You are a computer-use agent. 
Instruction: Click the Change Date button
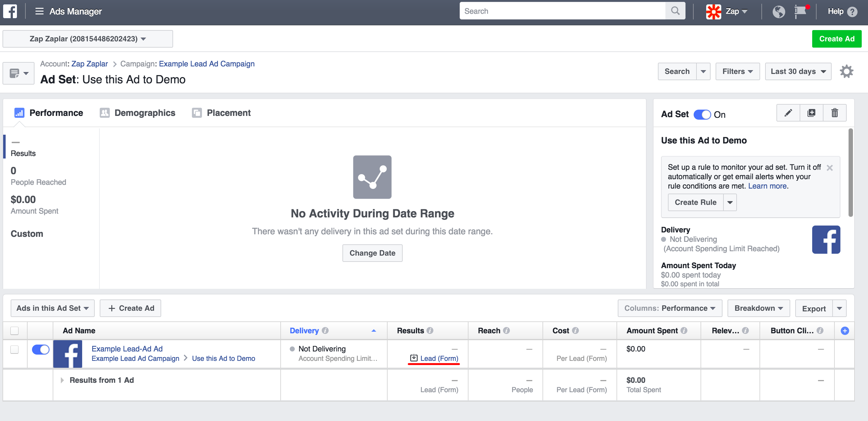[372, 253]
